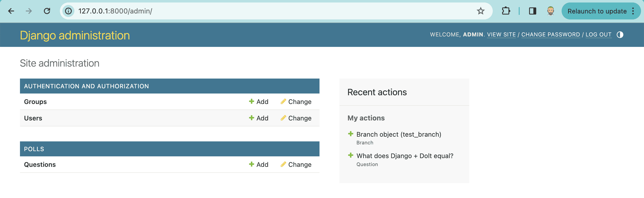The height and width of the screenshot is (198, 644).
Task: Open the Chrome profile avatar
Action: pos(550,11)
